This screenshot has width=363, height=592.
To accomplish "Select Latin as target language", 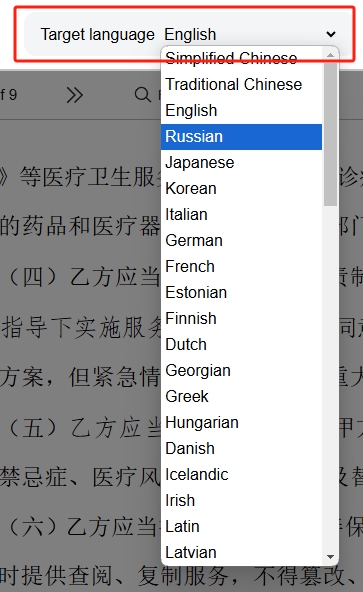I will (x=241, y=527).
